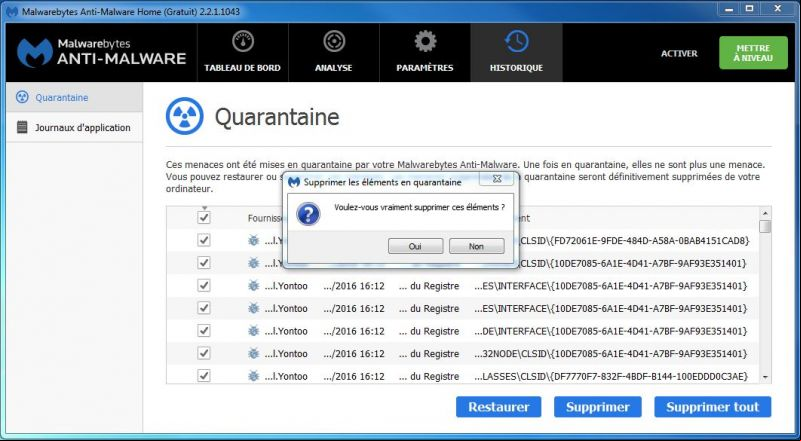Click the date in the DF7770F7 row

[x=354, y=376]
